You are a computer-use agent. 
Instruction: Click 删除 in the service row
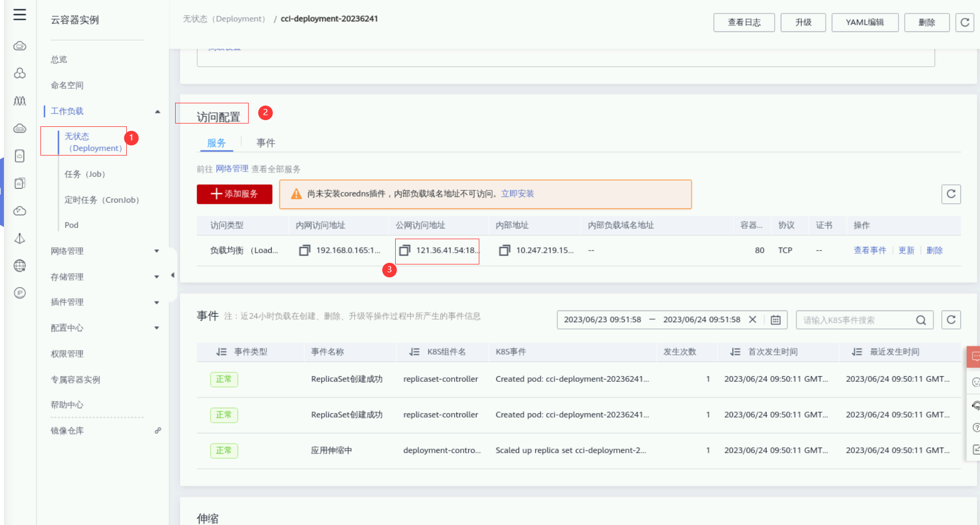(935, 250)
